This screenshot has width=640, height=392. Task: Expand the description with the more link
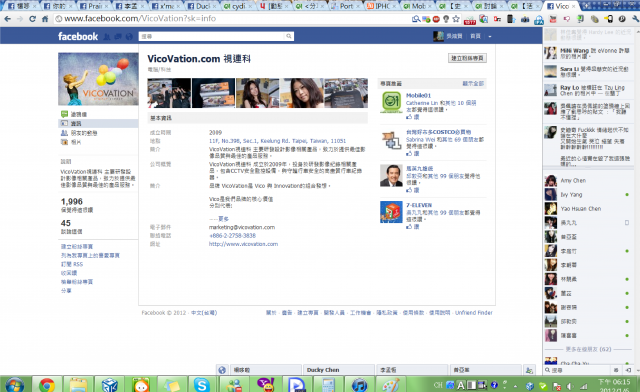[x=223, y=219]
